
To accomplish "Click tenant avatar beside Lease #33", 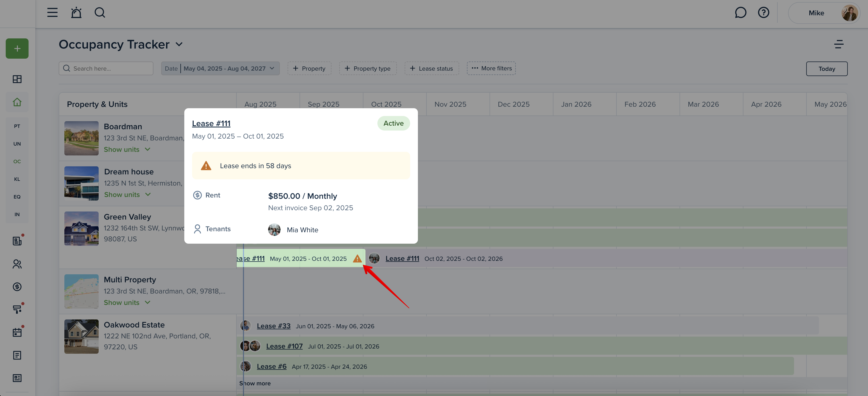I will (246, 326).
